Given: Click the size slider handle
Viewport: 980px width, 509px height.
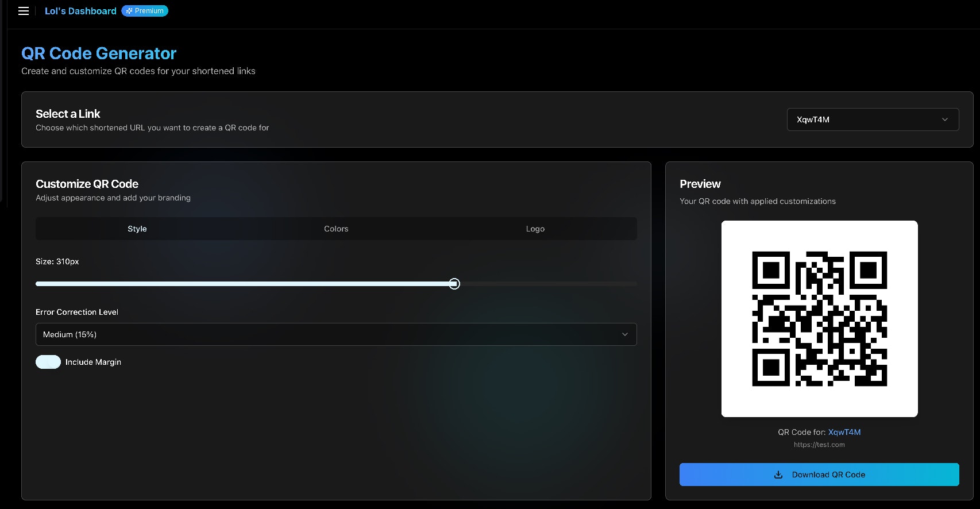Looking at the screenshot, I should (454, 284).
